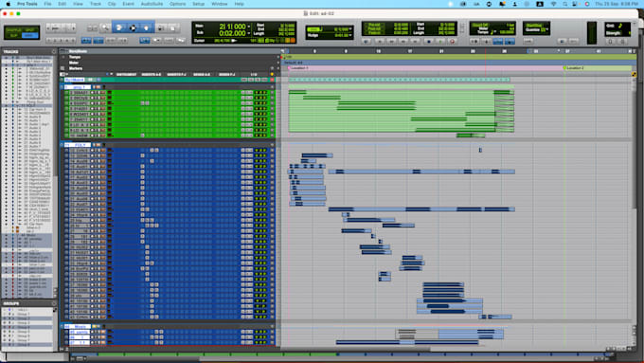This screenshot has height=363, width=644.
Task: Select the Pencil tool
Action: (174, 27)
